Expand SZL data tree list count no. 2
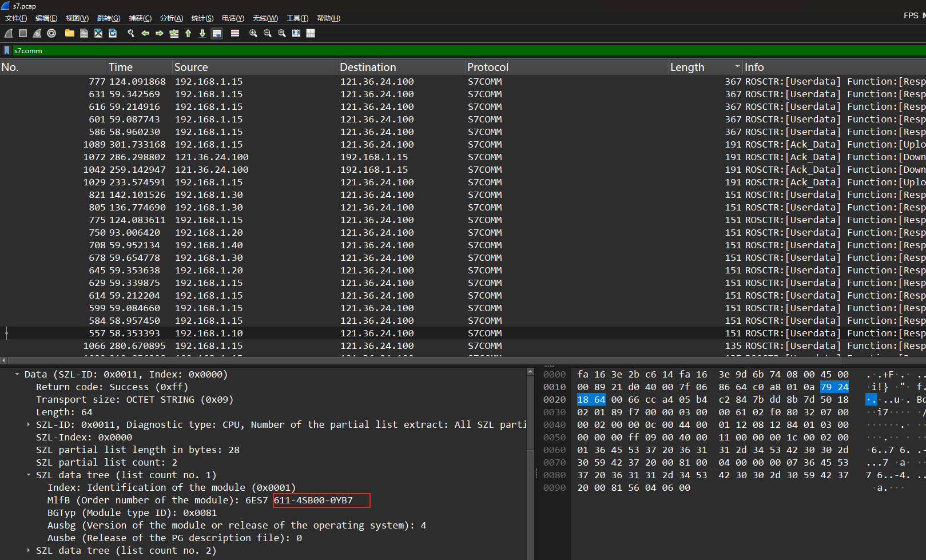Image resolution: width=926 pixels, height=560 pixels. (x=29, y=550)
